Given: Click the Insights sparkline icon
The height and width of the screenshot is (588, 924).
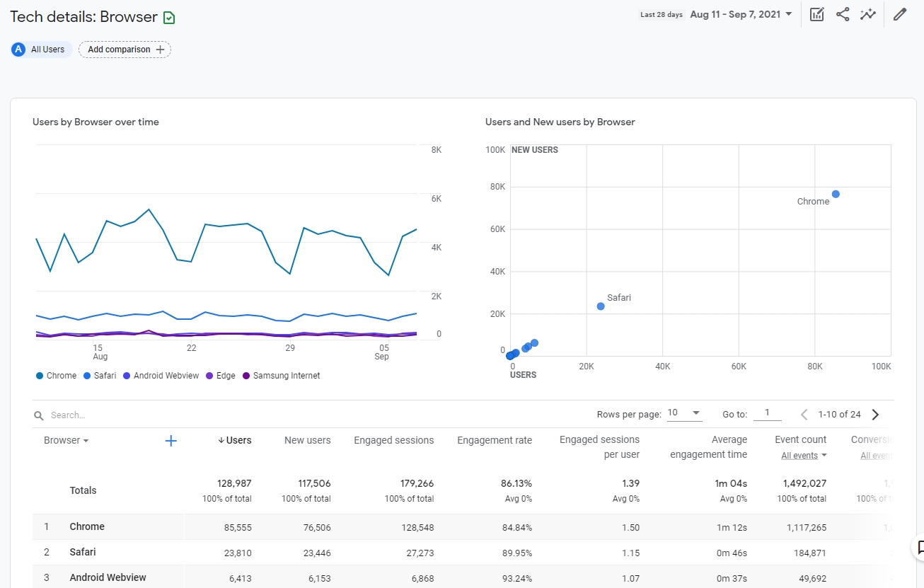Looking at the screenshot, I should [868, 14].
